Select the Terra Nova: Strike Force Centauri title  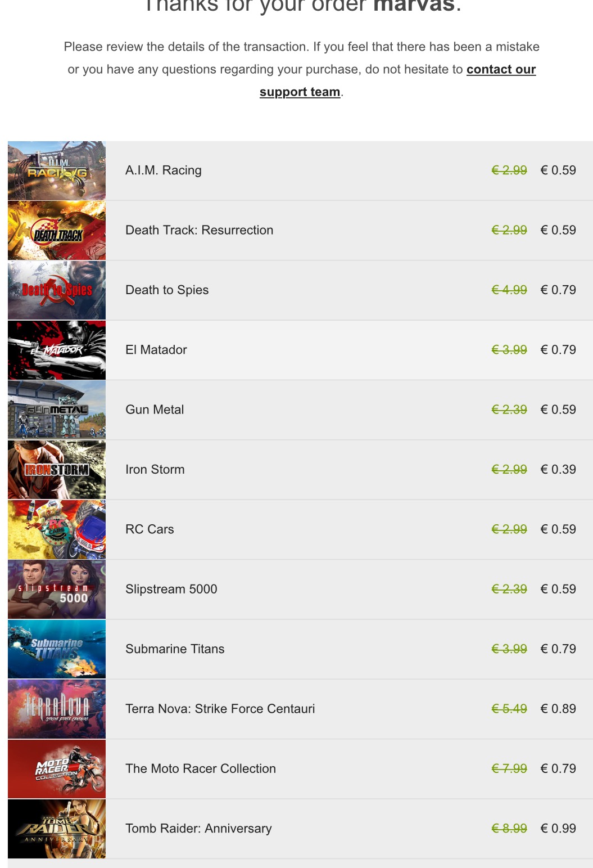pyautogui.click(x=220, y=709)
